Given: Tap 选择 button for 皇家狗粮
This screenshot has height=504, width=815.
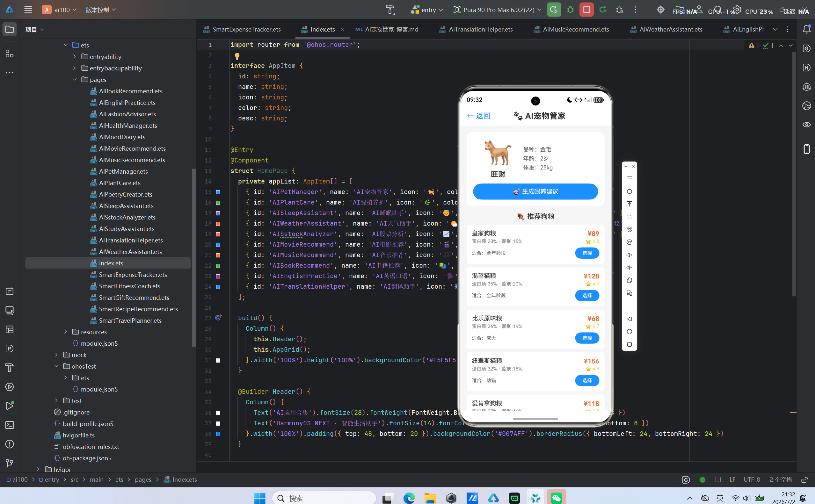Looking at the screenshot, I should (587, 253).
